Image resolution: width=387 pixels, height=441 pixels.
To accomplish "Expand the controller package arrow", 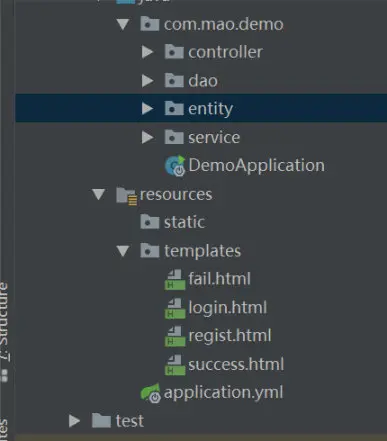I will pyautogui.click(x=147, y=52).
